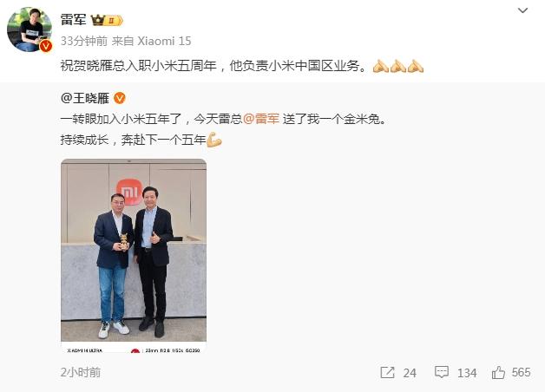
Task: Click the 来自 Xiaomi 15 source link
Action: pos(151,41)
